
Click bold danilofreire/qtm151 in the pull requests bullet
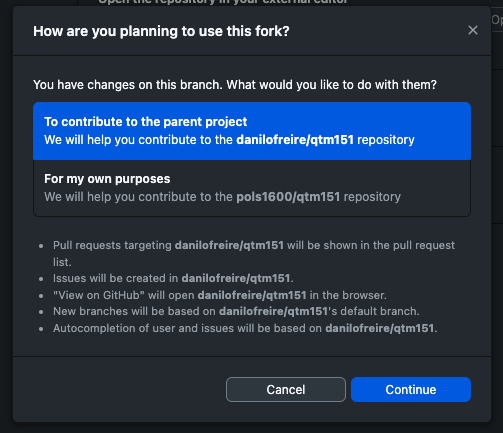(229, 245)
